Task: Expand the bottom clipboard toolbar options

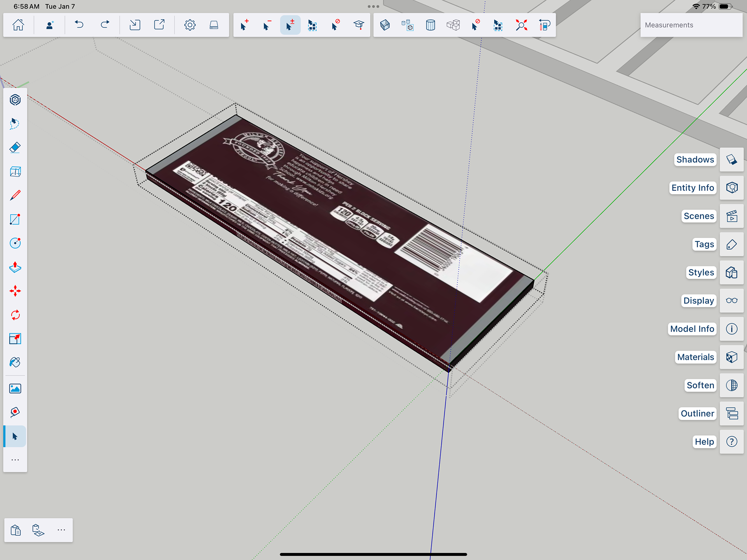Action: coord(61,530)
